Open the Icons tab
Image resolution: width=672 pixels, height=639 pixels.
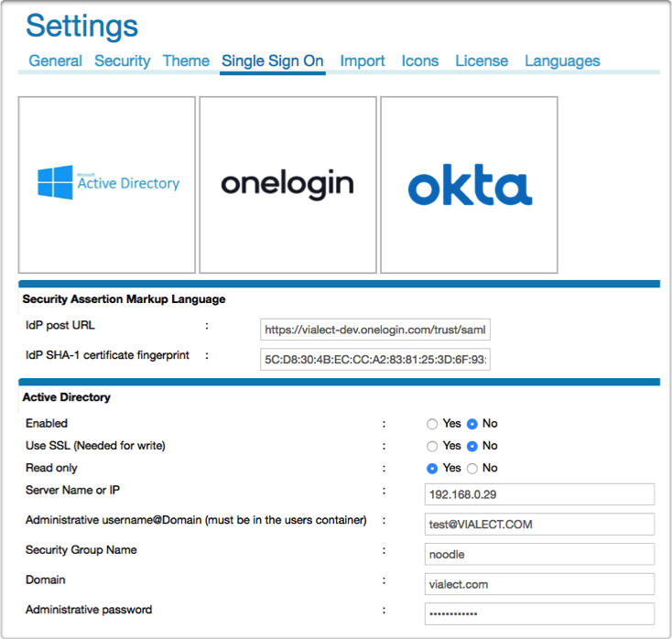pyautogui.click(x=420, y=60)
